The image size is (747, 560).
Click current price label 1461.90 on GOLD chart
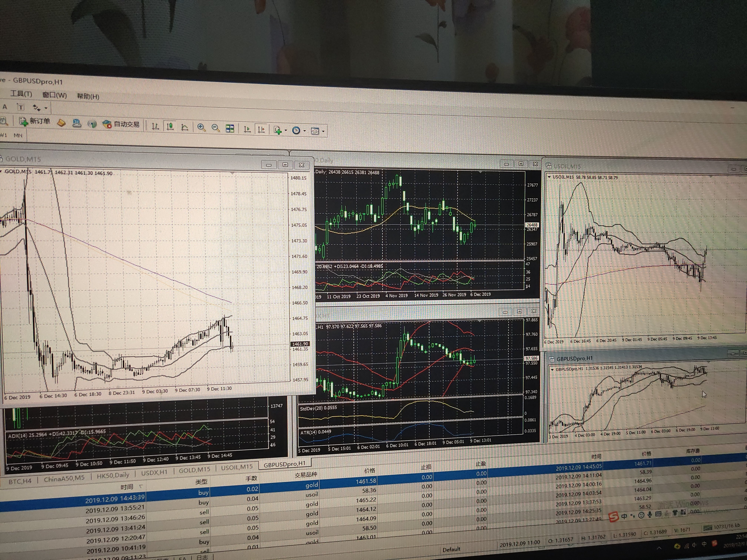tap(300, 344)
